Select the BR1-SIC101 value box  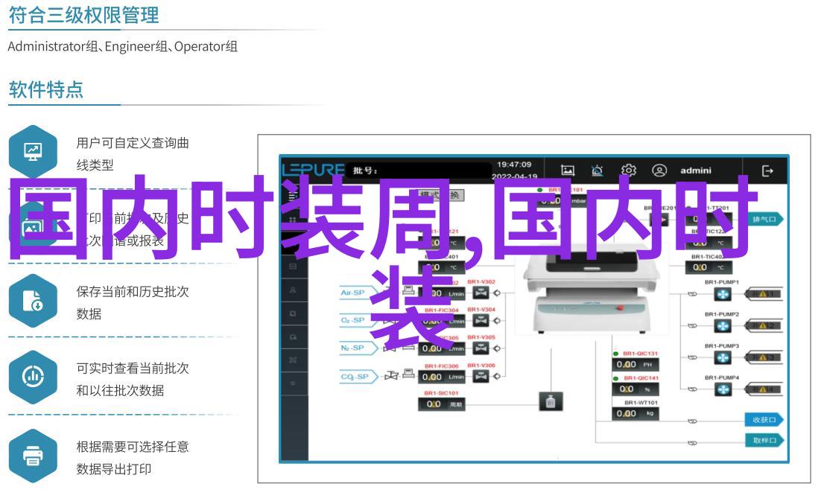pyautogui.click(x=441, y=404)
